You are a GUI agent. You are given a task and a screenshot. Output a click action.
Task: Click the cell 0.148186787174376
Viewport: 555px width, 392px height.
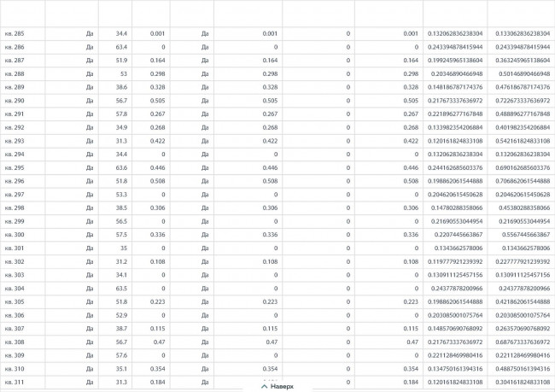pos(455,87)
